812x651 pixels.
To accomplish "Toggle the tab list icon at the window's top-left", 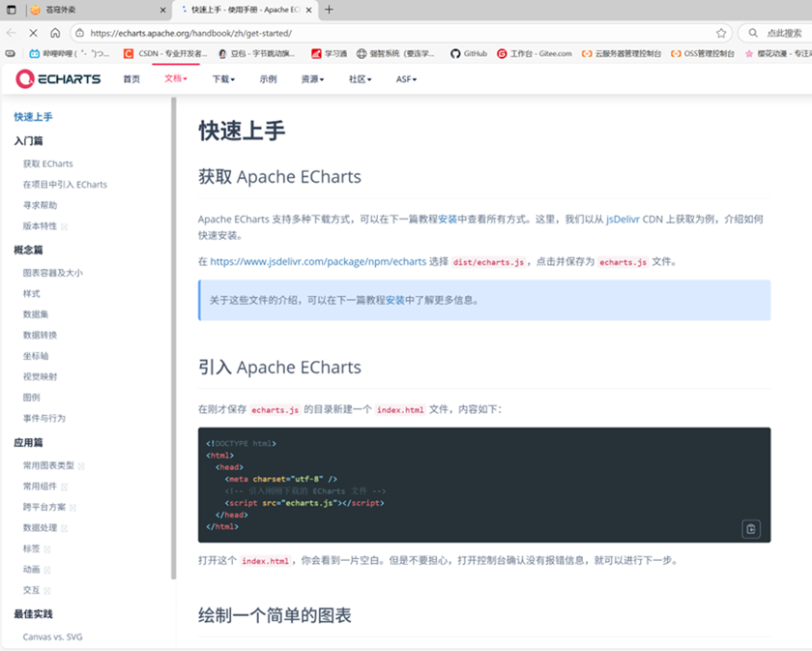I will (x=11, y=10).
